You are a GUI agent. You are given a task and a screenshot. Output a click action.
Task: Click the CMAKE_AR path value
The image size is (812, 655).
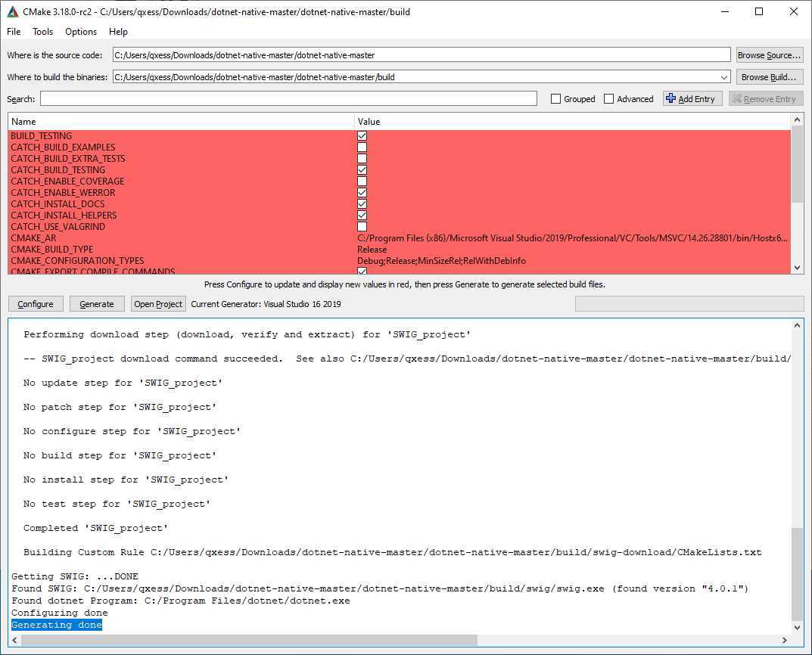click(573, 238)
